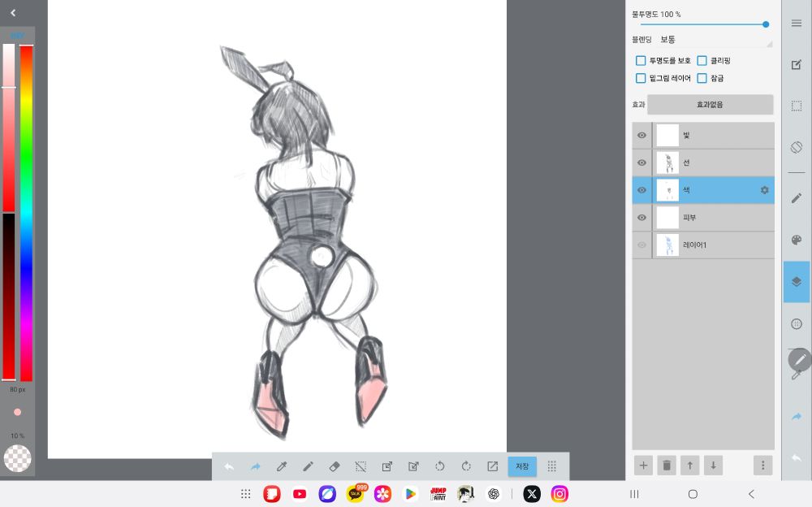Select the Pencil brush tool in bottom toolbar
The height and width of the screenshot is (507, 812).
point(308,466)
